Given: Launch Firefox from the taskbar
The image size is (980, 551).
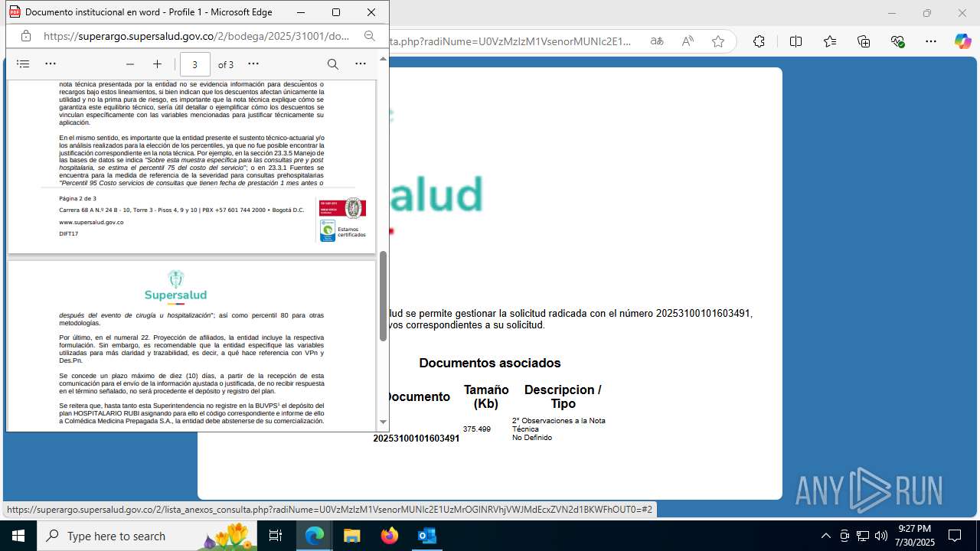Looking at the screenshot, I should click(390, 536).
